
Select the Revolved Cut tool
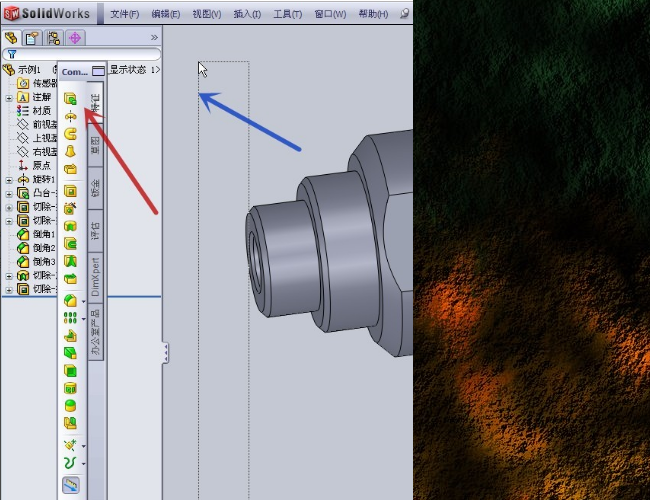70,226
